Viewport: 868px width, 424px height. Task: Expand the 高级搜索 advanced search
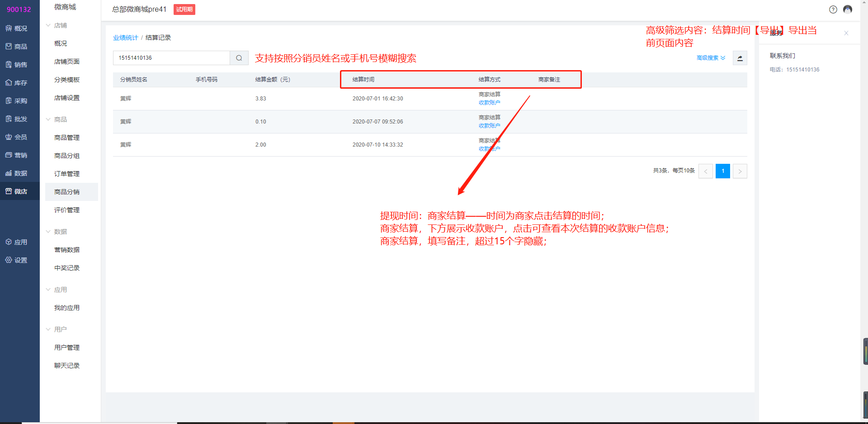pos(711,58)
